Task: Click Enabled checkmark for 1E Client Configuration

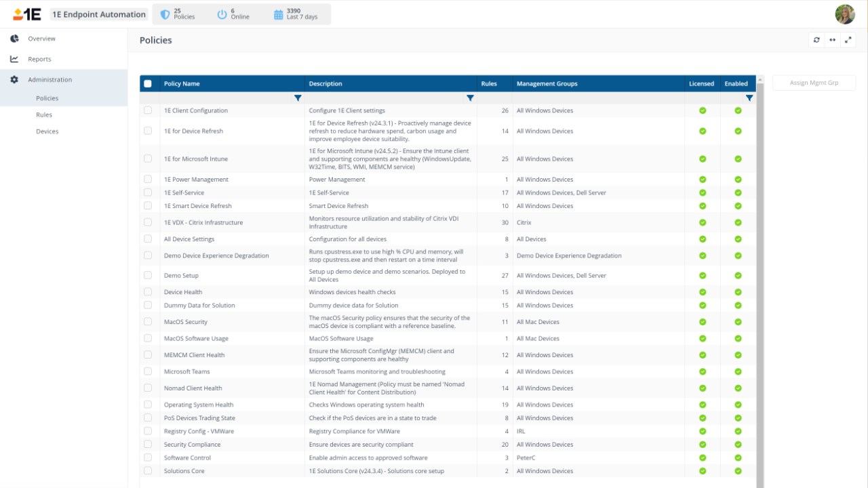Action: (x=738, y=110)
